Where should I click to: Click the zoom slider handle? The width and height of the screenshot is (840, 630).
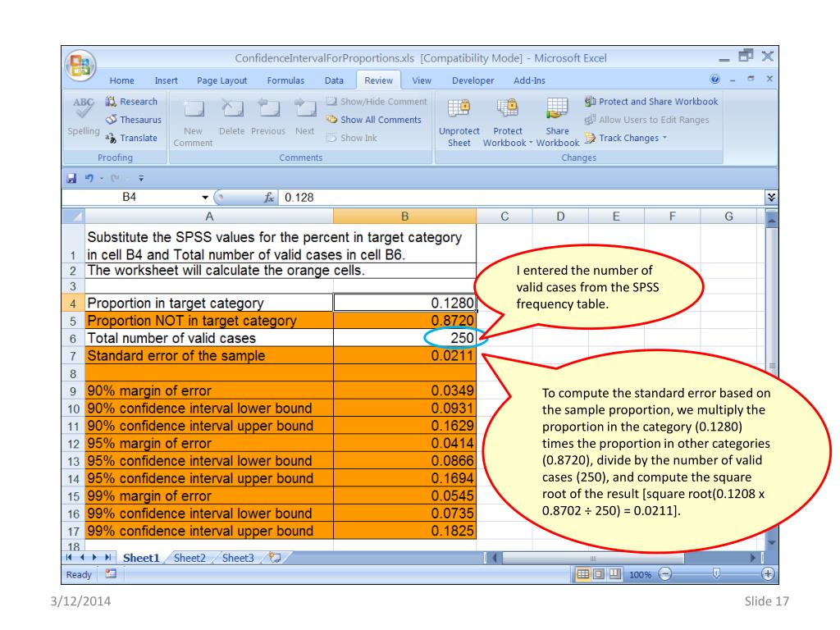(716, 574)
